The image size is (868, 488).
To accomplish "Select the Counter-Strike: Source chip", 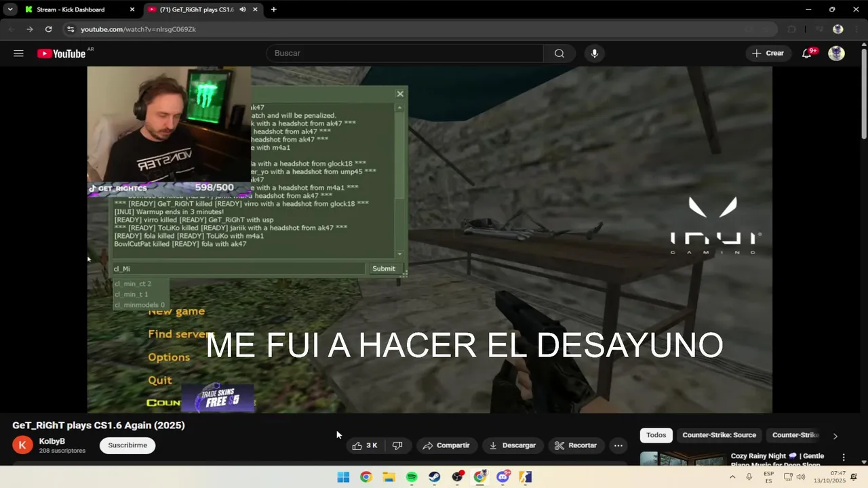I will [x=719, y=435].
